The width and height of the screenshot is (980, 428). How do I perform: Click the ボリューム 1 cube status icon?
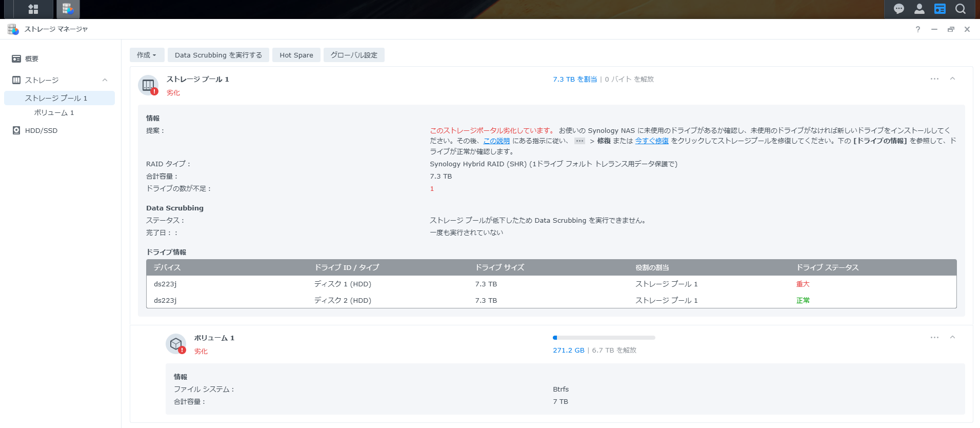click(176, 344)
